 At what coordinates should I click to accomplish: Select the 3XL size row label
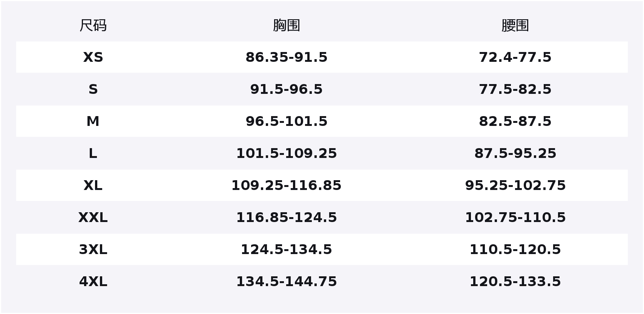click(x=93, y=250)
